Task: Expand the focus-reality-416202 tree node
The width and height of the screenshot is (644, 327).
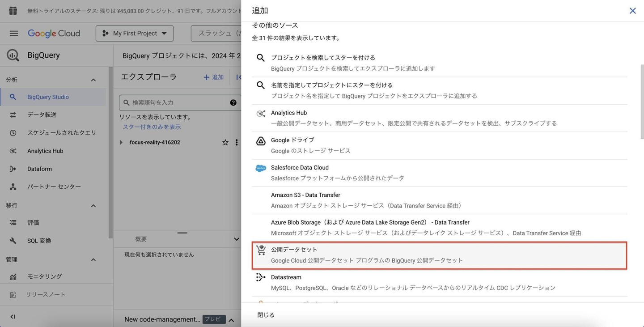Action: click(121, 142)
